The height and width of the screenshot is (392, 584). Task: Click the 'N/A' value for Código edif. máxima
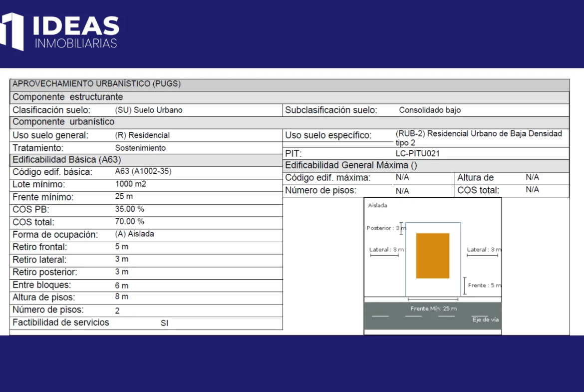pos(402,177)
